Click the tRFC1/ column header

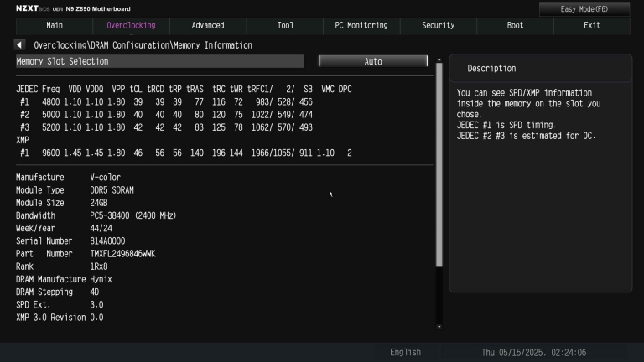tap(260, 89)
